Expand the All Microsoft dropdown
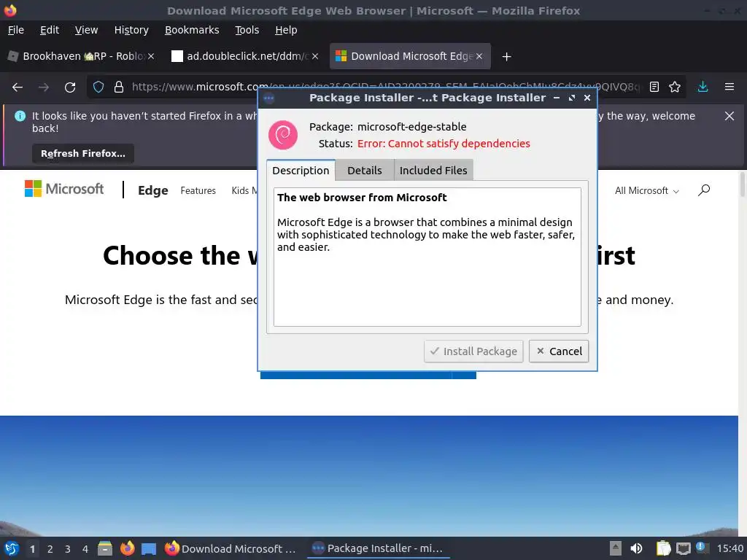Screen dimensions: 747x560 tap(646, 191)
